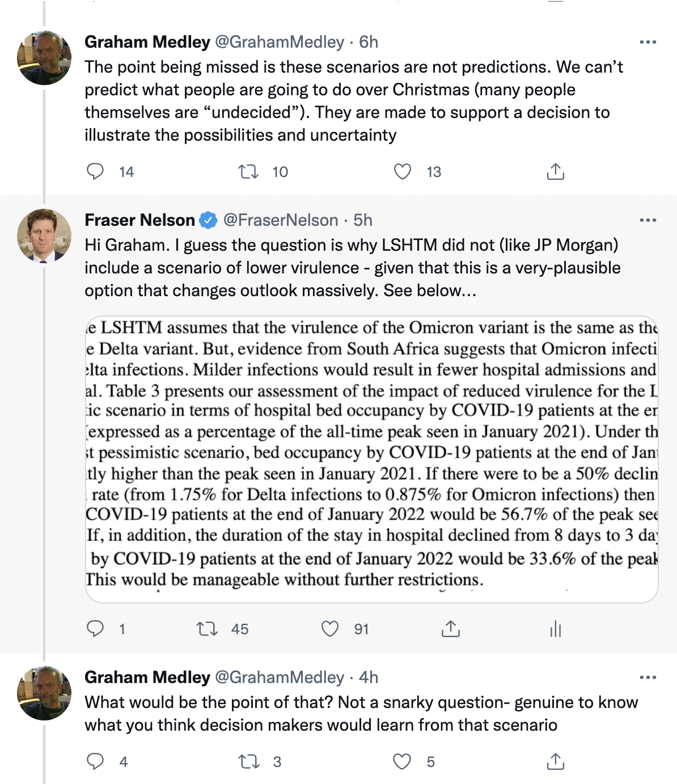Click the @GrahamMedley handle on 6h tweet
The image size is (677, 784).
click(280, 42)
